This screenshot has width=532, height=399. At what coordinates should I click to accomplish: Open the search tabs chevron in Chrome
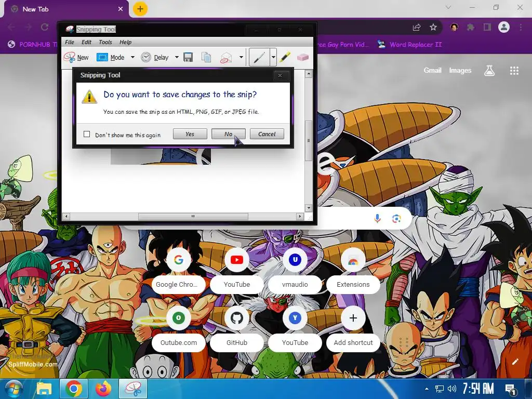click(448, 7)
